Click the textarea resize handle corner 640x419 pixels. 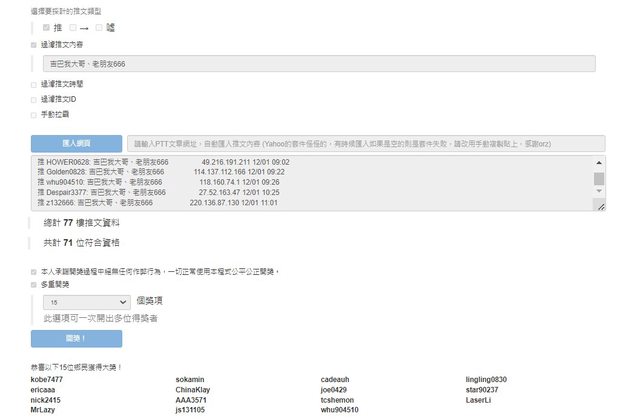click(600, 206)
